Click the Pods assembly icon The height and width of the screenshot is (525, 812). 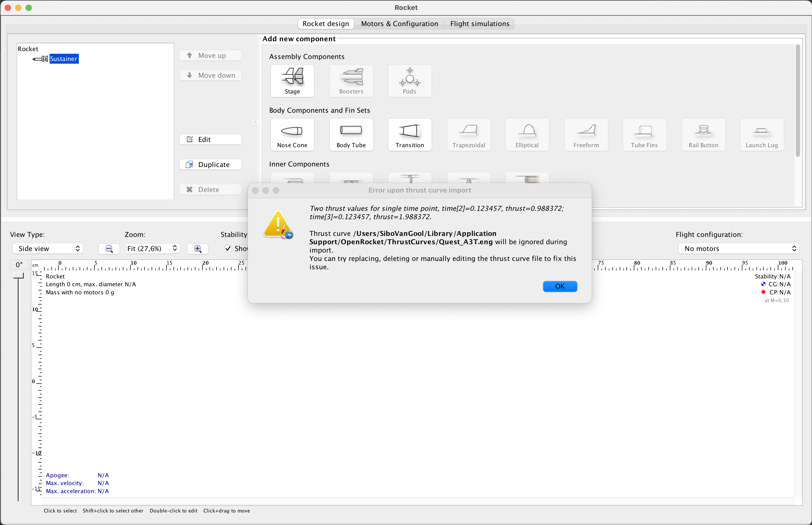pos(409,81)
